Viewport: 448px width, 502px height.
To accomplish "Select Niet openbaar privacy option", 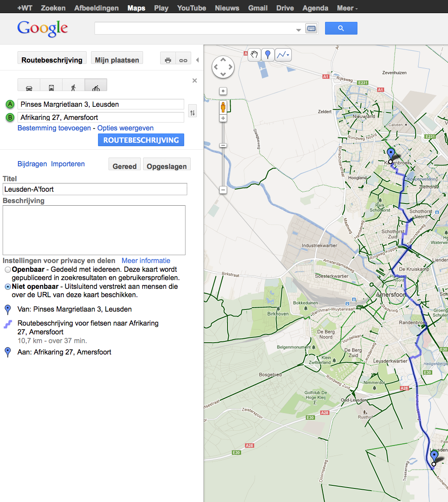I will click(x=7, y=286).
